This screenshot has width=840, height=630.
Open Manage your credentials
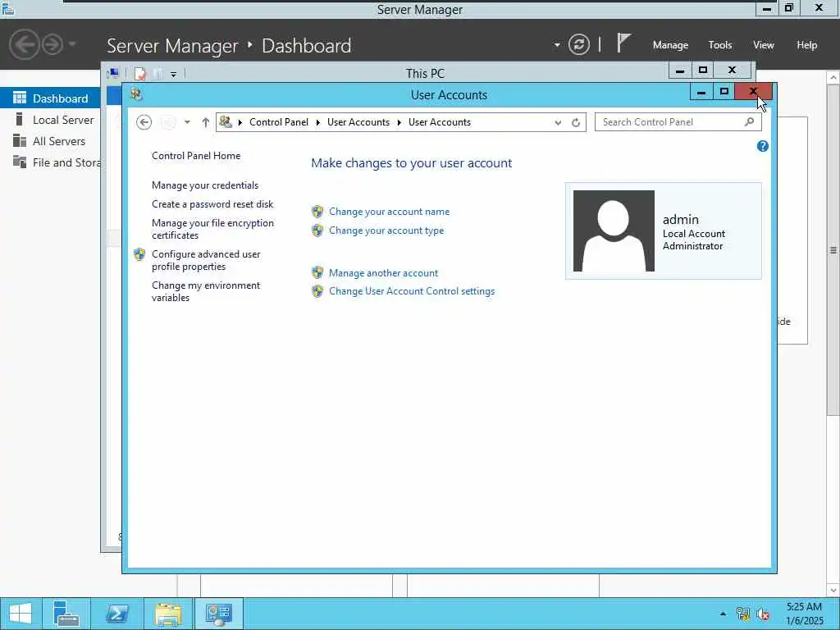pos(205,185)
